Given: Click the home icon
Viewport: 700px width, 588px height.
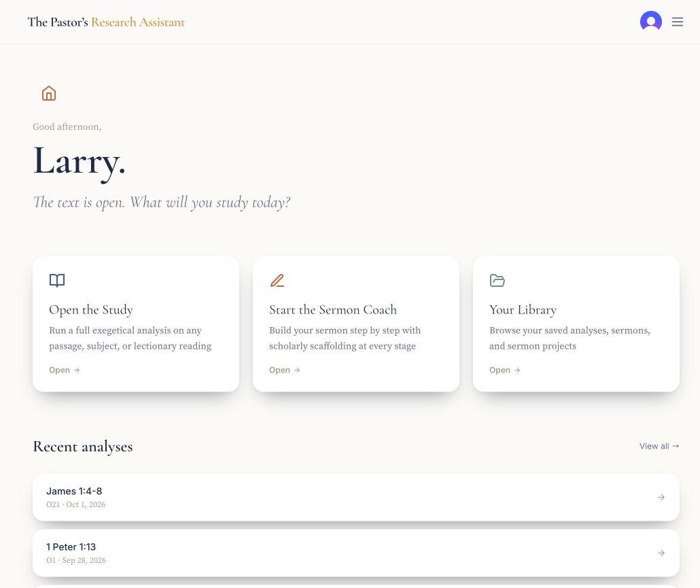Looking at the screenshot, I should point(49,93).
